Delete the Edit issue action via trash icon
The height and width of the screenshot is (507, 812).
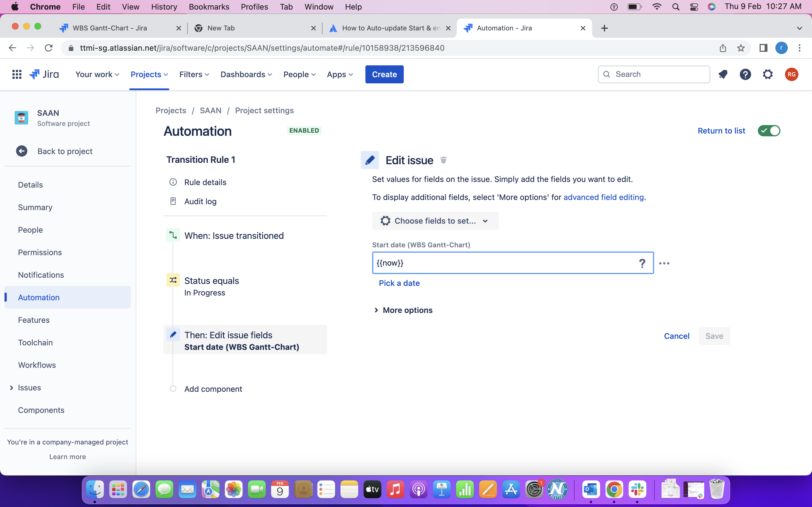click(x=443, y=160)
